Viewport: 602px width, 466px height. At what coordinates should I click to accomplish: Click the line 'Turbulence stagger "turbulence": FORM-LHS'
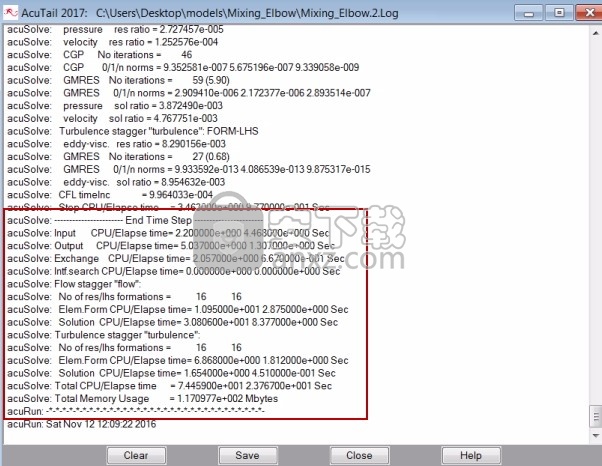click(x=133, y=131)
